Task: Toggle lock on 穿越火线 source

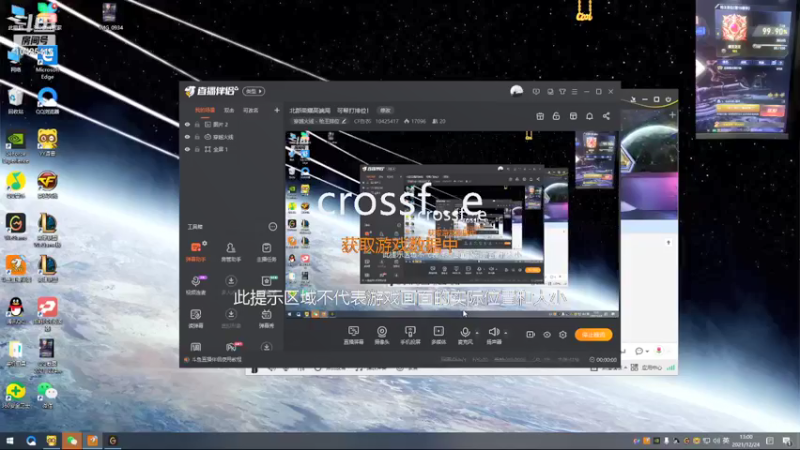Action: [197, 137]
